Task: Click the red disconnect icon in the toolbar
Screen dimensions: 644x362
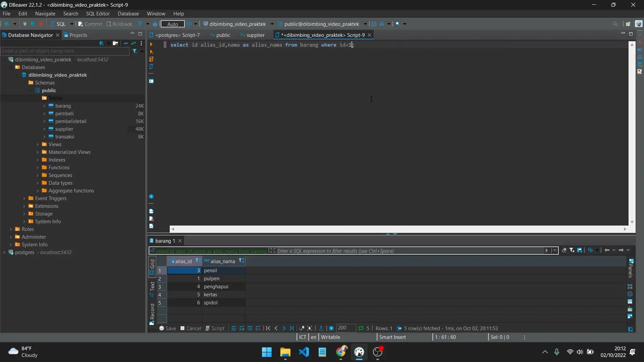Action: pos(41,24)
